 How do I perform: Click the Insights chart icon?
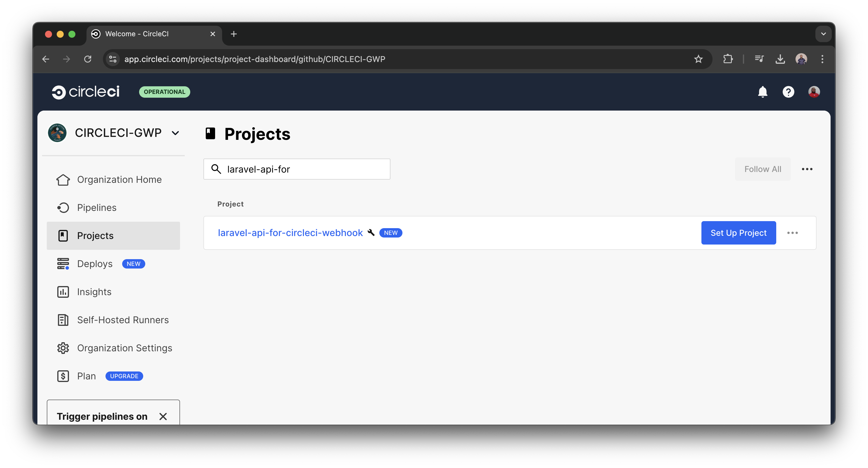pos(63,292)
